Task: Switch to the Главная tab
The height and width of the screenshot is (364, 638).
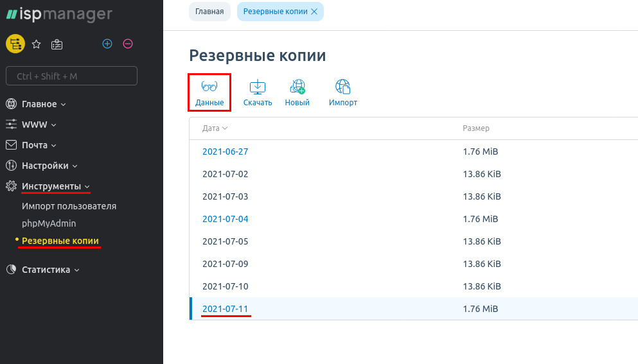Action: point(209,12)
